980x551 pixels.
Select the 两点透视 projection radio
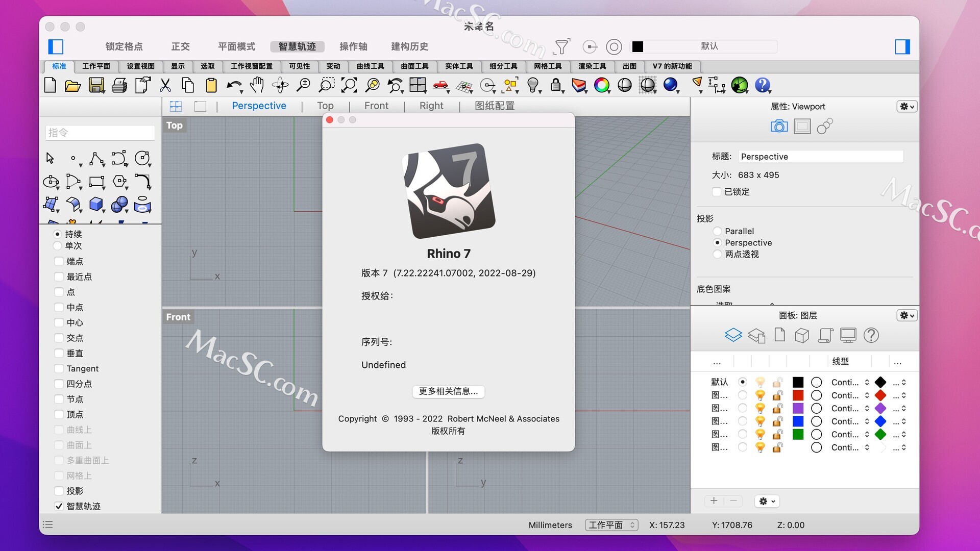717,254
